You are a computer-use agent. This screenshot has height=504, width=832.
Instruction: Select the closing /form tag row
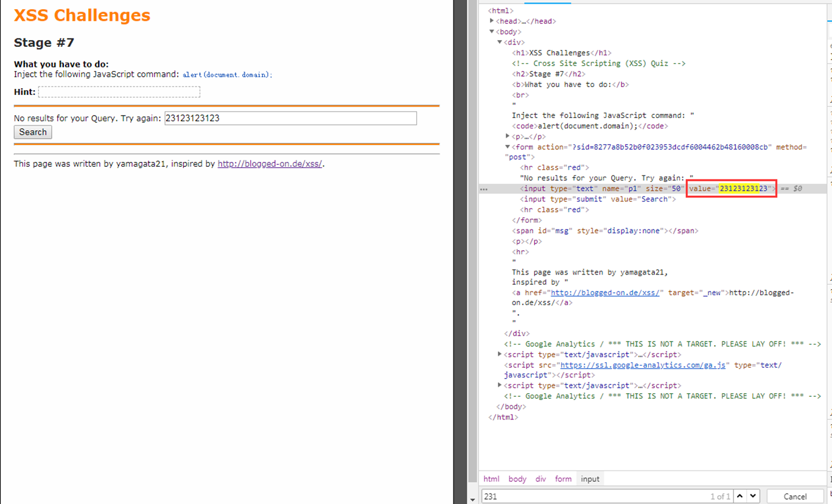[x=526, y=220]
